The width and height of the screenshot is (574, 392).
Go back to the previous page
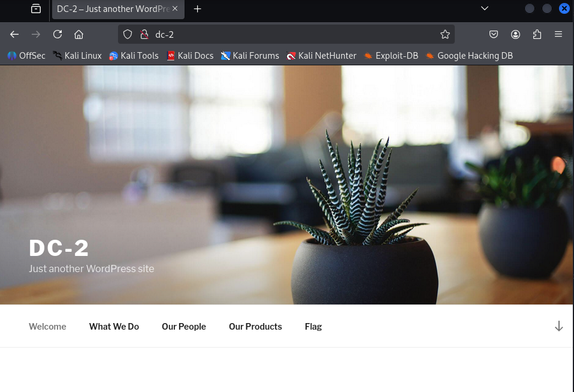[x=14, y=34]
